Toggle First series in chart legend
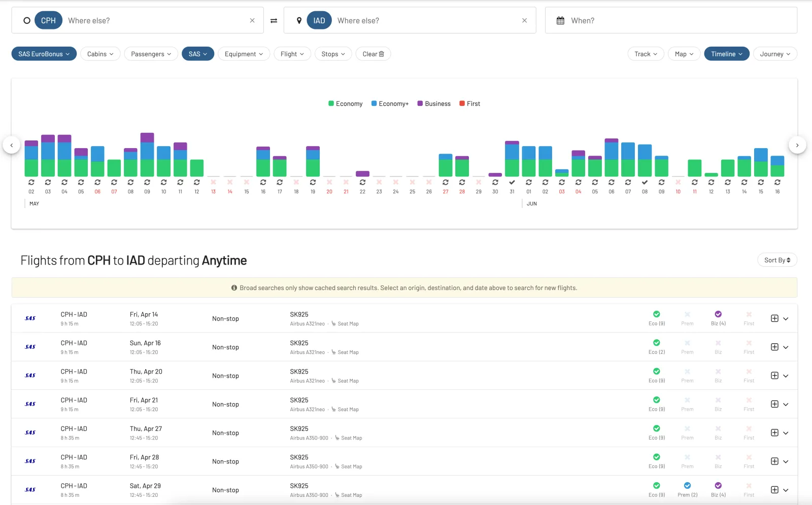The image size is (812, 505). (470, 103)
